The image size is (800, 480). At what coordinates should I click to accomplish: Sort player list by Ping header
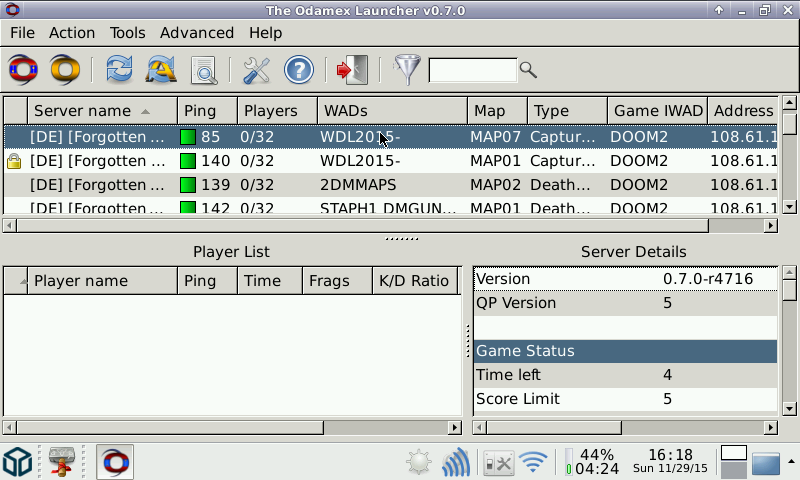(x=207, y=281)
